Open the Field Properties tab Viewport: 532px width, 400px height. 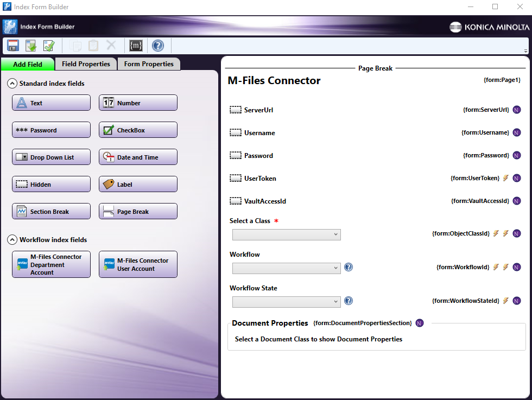click(x=86, y=64)
